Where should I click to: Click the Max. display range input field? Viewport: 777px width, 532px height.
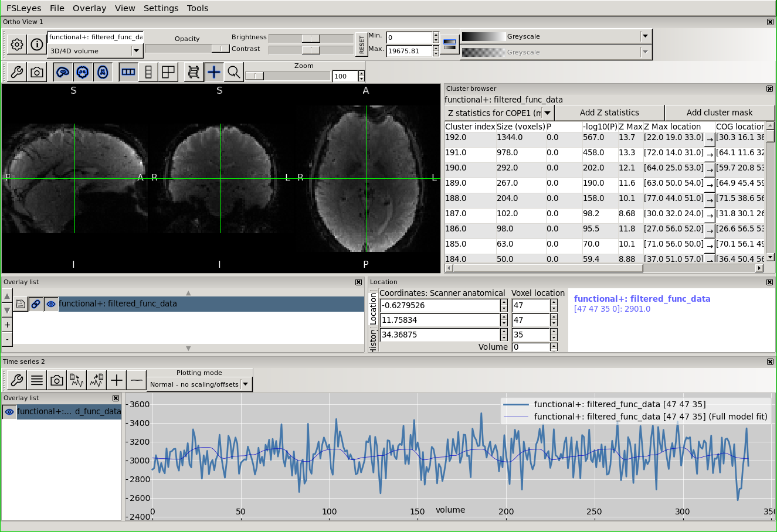pos(409,51)
